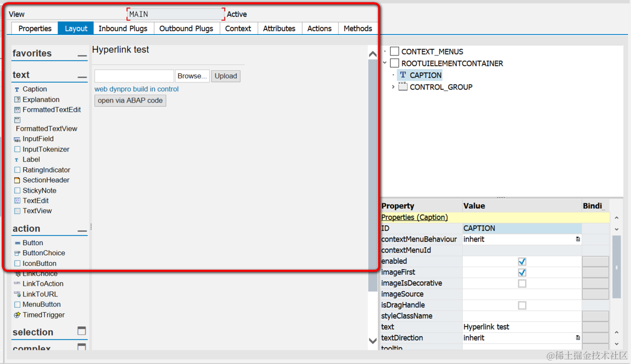Enable the isDragHandle checkbox
The width and height of the screenshot is (631, 364).
[x=522, y=305]
